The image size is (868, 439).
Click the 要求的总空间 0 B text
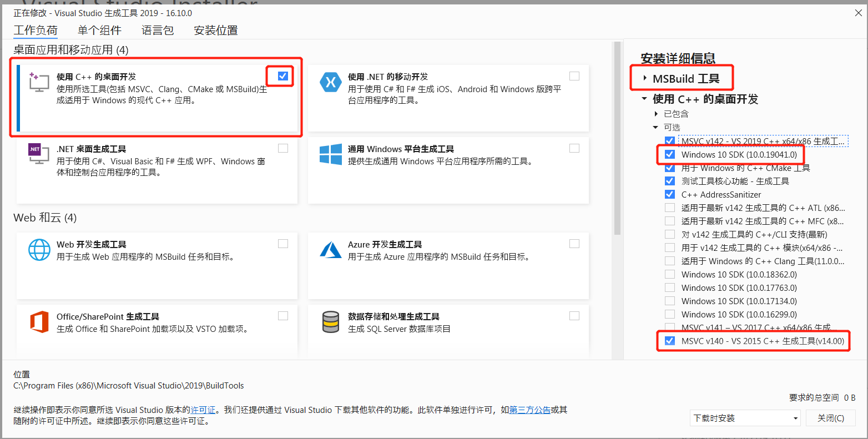point(822,397)
